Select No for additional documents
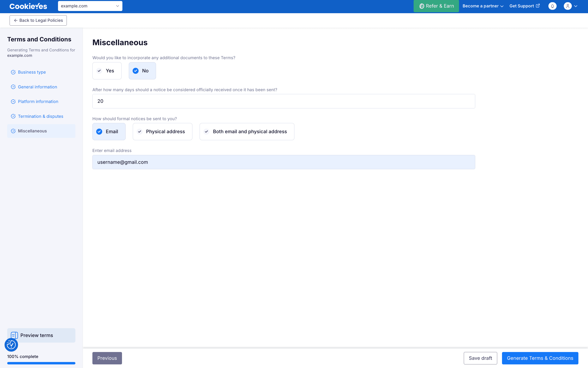 point(142,71)
